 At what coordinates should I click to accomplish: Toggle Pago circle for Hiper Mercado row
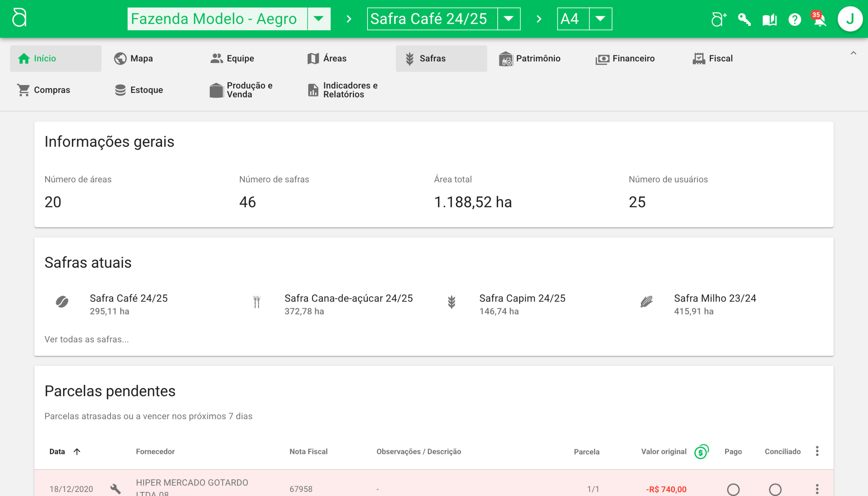pos(733,489)
